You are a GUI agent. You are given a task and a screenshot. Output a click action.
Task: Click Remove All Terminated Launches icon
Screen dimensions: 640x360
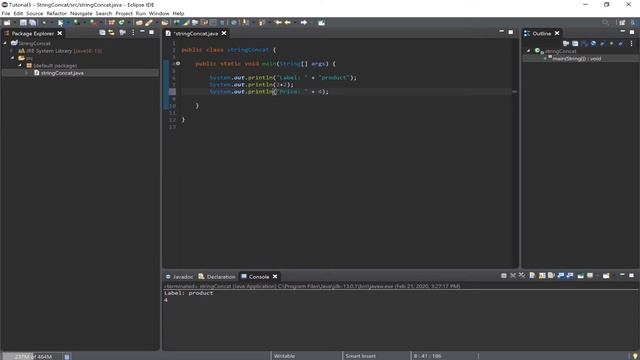tap(522, 276)
